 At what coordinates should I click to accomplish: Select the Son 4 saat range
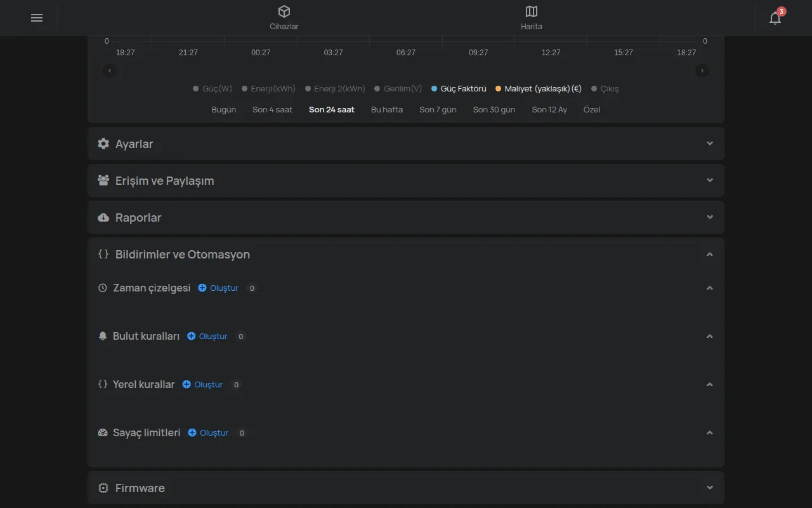(273, 110)
